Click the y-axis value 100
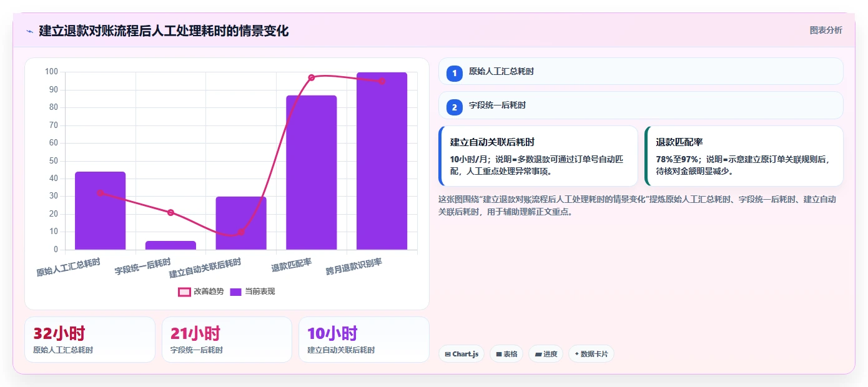The width and height of the screenshot is (868, 387). coord(51,72)
